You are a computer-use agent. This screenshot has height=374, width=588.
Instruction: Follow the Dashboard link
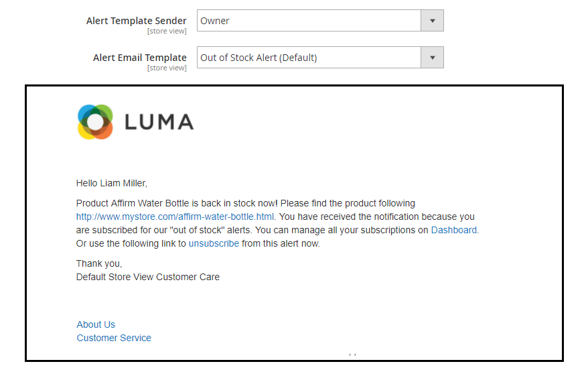click(454, 230)
